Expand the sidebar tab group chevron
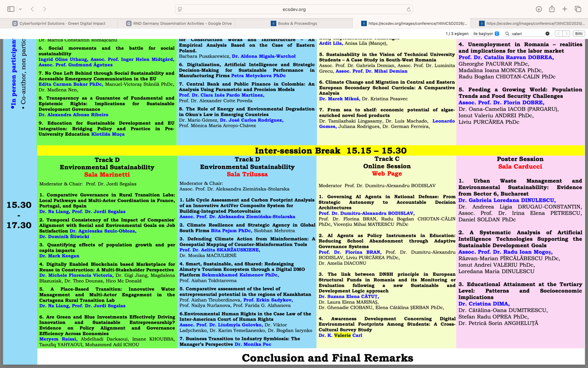 pyautogui.click(x=20, y=9)
